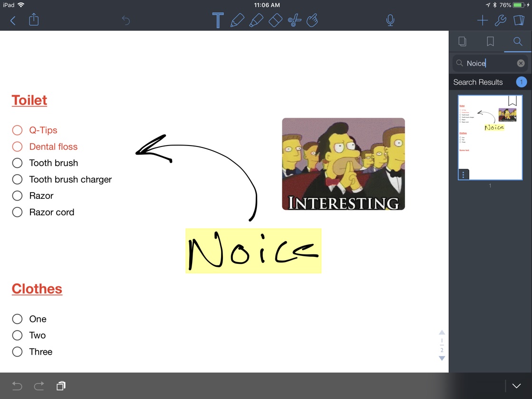Select the Hand tool
Viewport: 532px width, 399px height.
tap(312, 20)
